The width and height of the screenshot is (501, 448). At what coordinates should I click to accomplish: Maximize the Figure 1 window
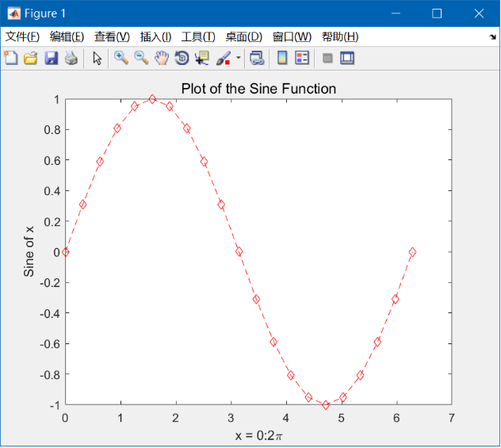coord(437,13)
